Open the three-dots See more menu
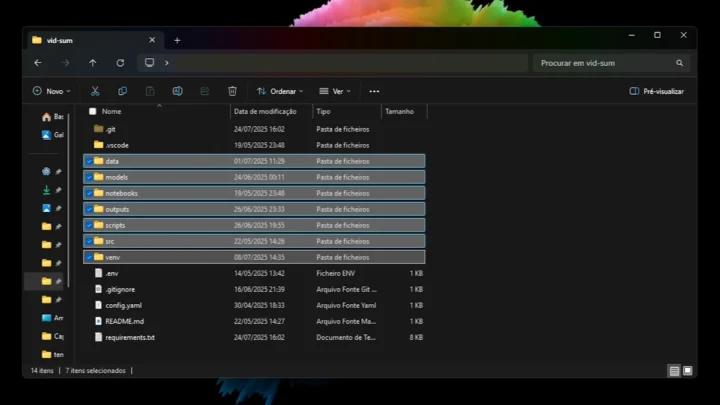The image size is (720, 405). point(374,91)
